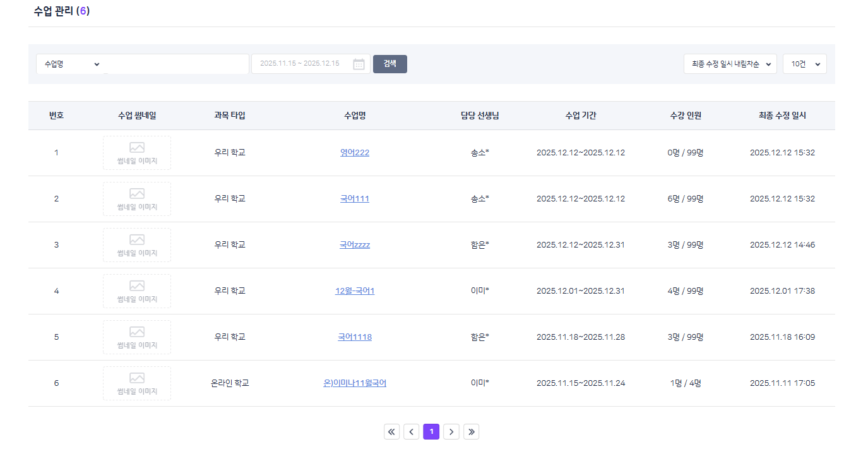Click thumbnail image of 국어111 row
868x449 pixels.
pyautogui.click(x=137, y=199)
